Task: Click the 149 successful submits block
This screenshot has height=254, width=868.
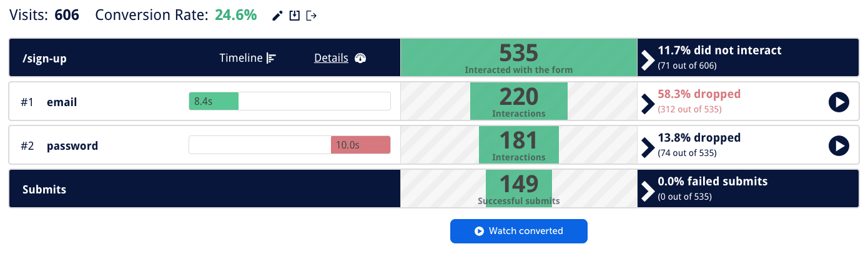Action: (519, 189)
